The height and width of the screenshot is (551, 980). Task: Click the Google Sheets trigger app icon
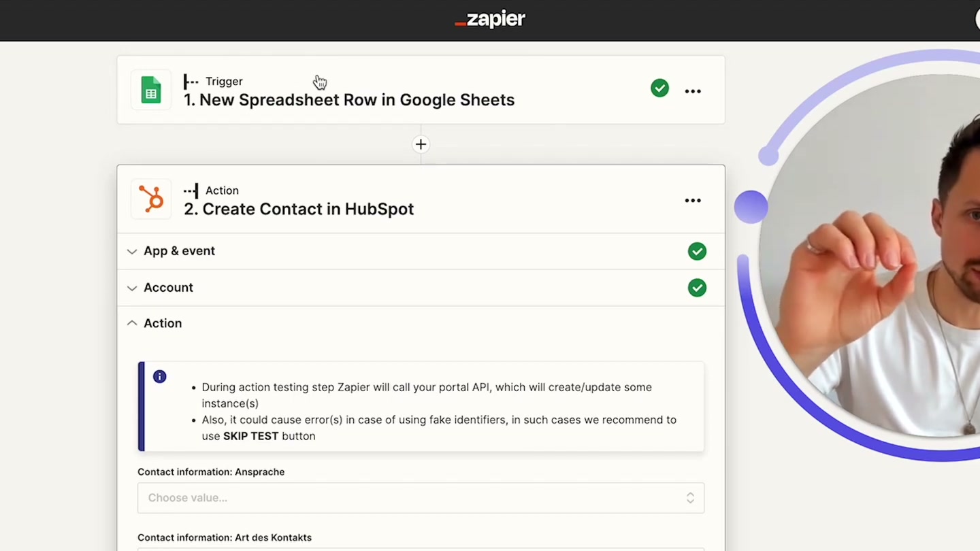(150, 90)
